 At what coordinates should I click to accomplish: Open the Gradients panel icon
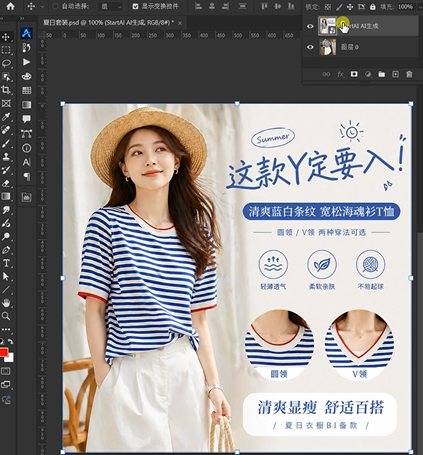26,105
